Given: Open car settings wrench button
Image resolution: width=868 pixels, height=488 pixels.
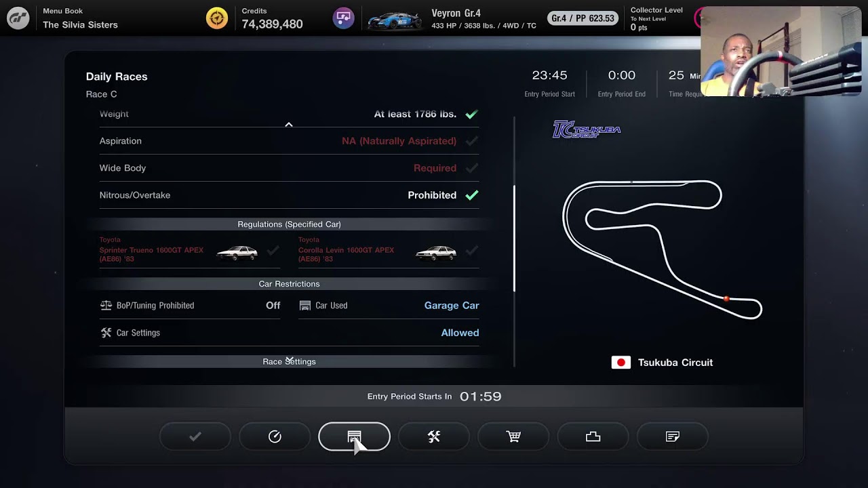Looking at the screenshot, I should click(434, 436).
